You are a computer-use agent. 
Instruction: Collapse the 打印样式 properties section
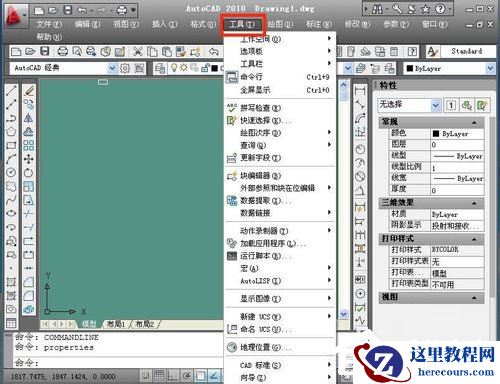tap(474, 239)
